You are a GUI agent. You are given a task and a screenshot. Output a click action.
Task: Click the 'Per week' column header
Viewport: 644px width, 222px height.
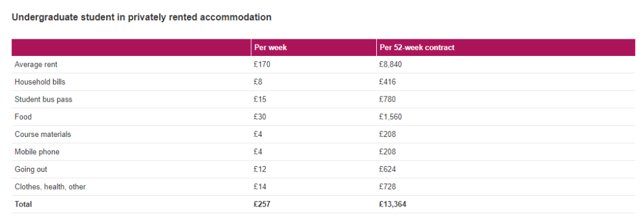click(270, 48)
